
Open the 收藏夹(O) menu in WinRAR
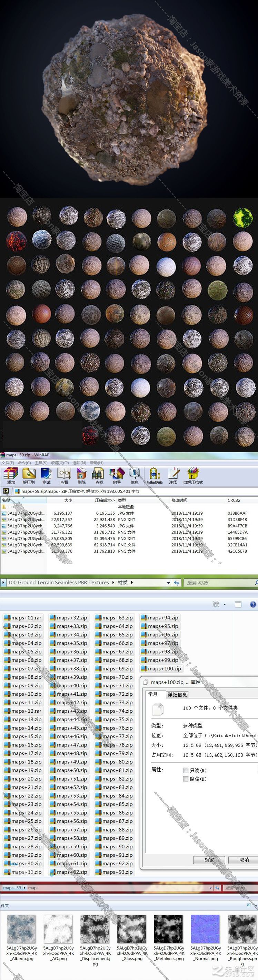[60, 463]
